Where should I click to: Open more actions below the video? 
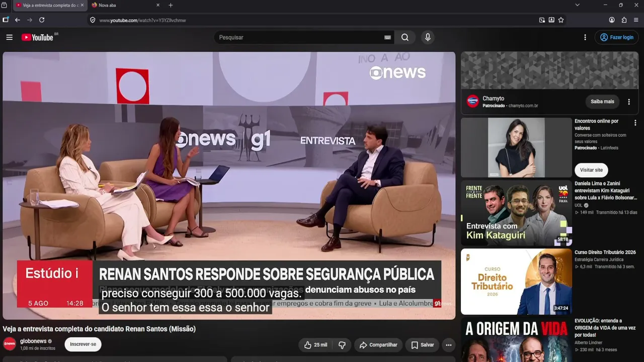pyautogui.click(x=448, y=345)
